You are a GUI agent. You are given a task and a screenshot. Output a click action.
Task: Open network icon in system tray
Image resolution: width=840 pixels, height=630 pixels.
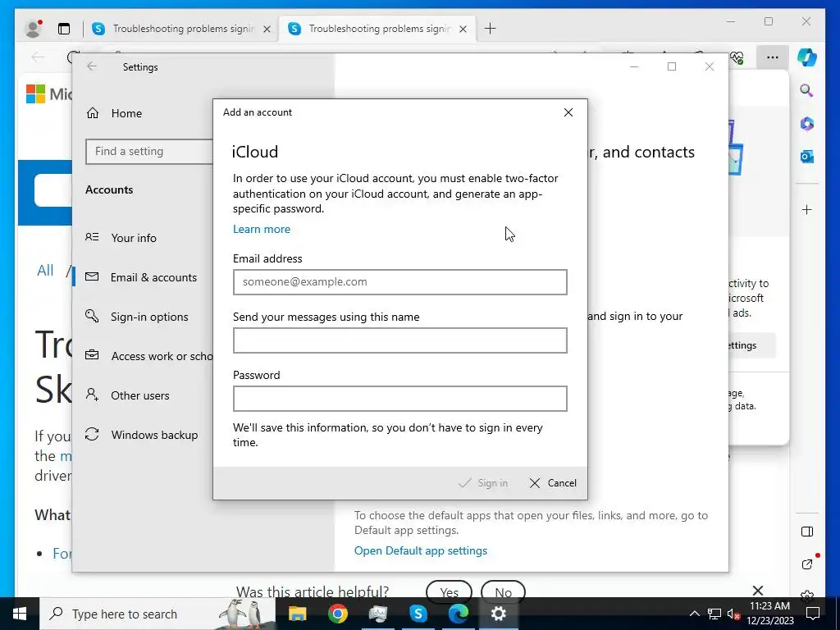point(714,614)
